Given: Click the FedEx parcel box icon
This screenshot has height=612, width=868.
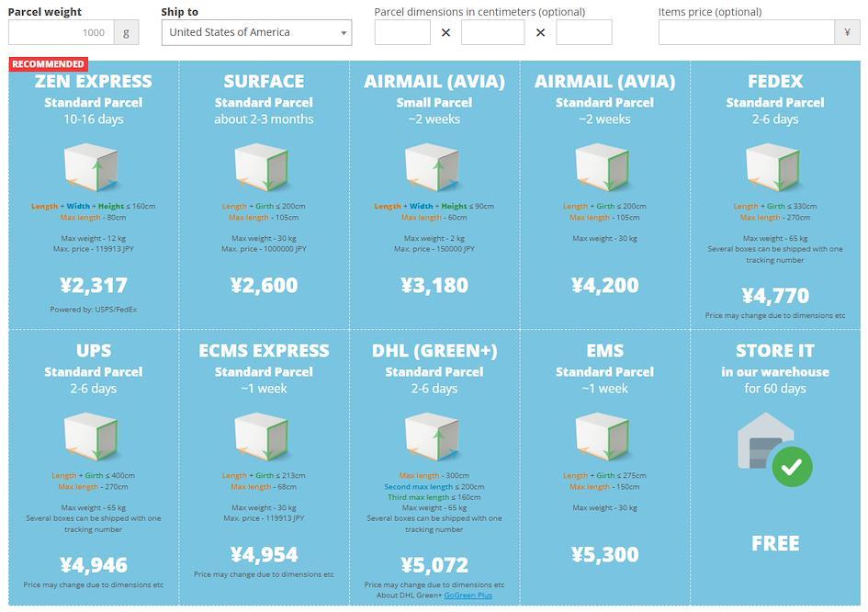Looking at the screenshot, I should click(x=774, y=168).
